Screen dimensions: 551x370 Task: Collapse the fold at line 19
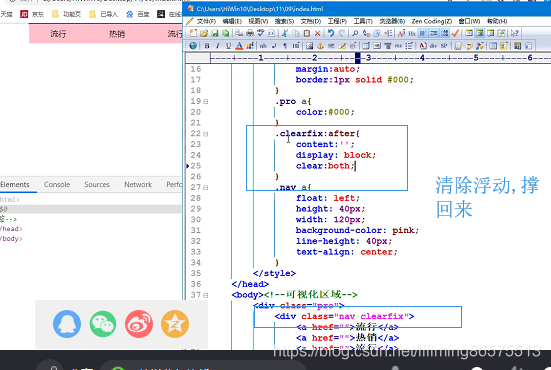click(x=205, y=102)
